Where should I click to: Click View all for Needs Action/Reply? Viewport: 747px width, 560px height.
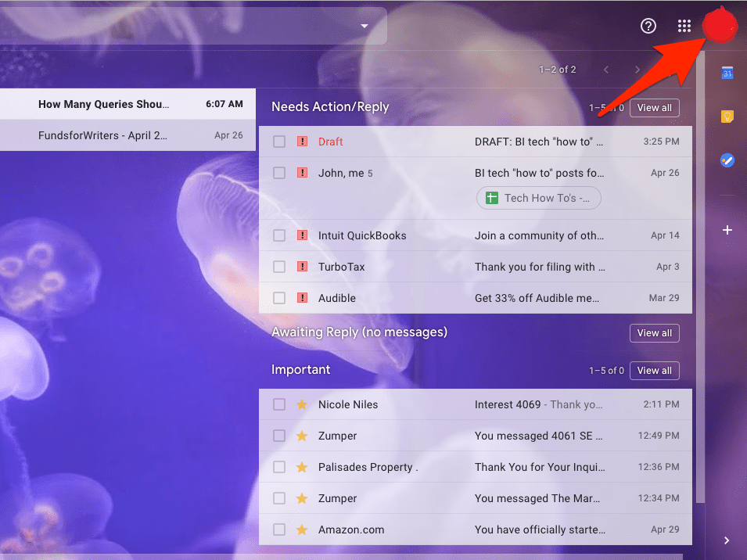click(x=654, y=107)
